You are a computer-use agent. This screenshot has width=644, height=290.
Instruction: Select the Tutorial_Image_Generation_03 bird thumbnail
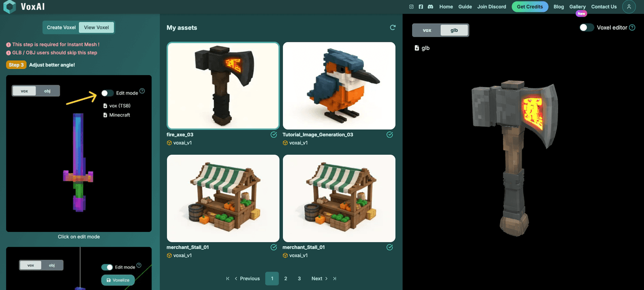tap(339, 86)
